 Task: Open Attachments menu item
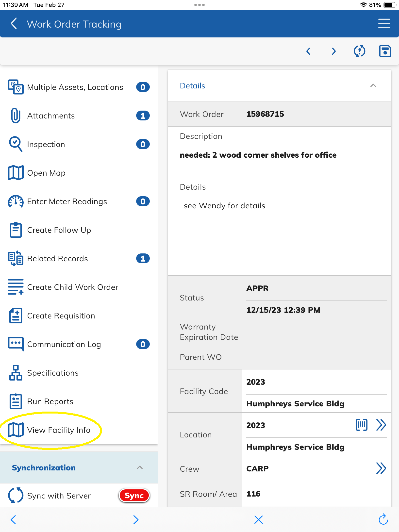pos(79,116)
